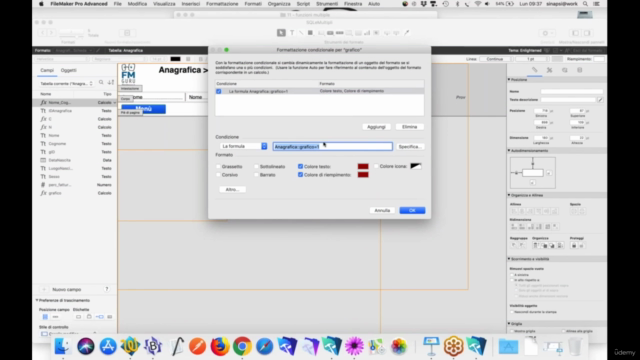The image size is (640, 360).
Task: Uncheck the Colore testo checkbox
Action: point(300,167)
